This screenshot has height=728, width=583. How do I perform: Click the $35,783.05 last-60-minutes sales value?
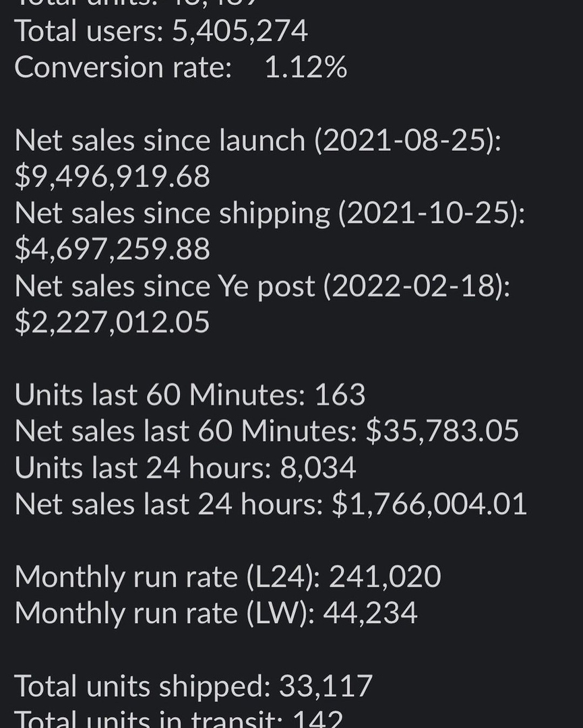click(x=442, y=431)
